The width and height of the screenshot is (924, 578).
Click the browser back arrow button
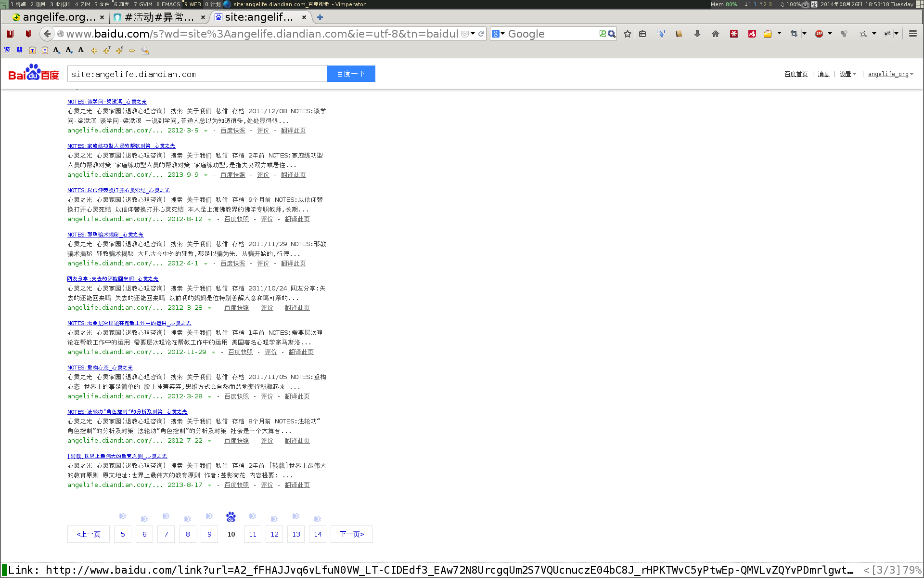[x=47, y=34]
